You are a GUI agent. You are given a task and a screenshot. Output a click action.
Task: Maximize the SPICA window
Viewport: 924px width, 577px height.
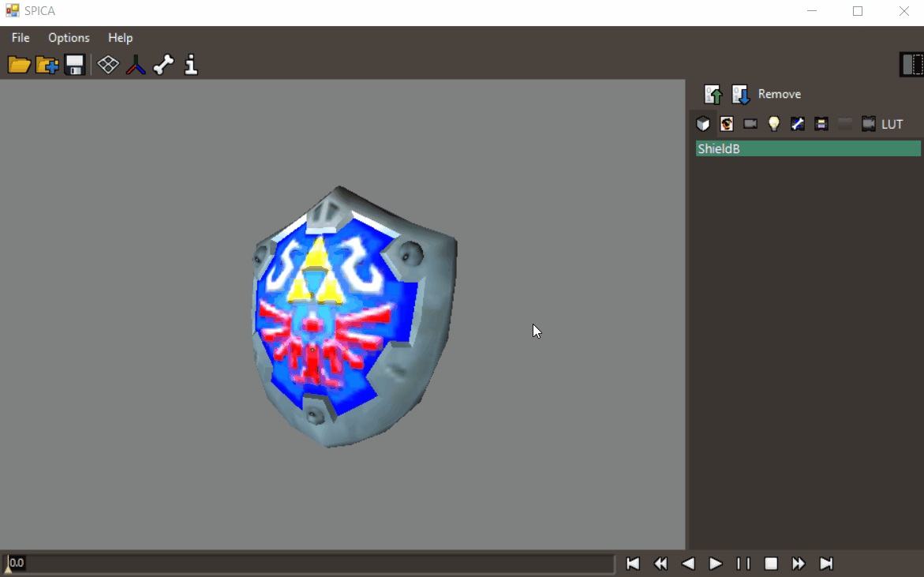[x=858, y=11]
